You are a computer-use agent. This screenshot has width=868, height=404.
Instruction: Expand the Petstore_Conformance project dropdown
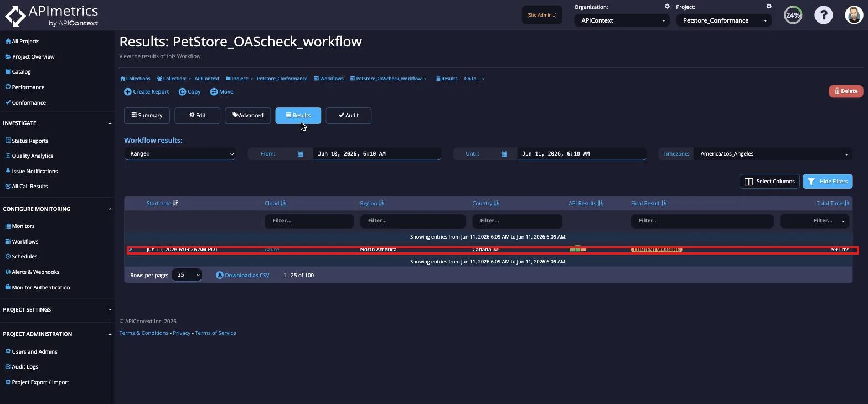(724, 20)
